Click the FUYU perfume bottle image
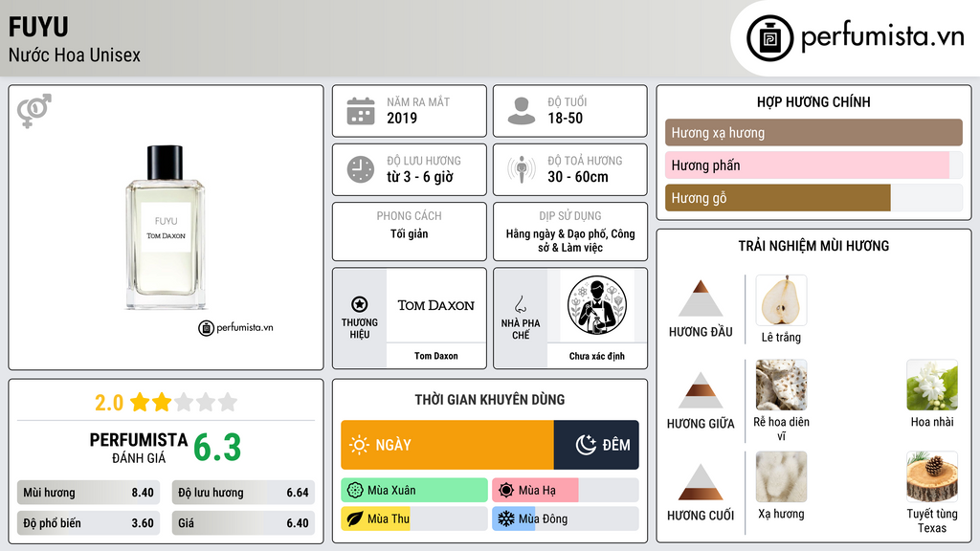The image size is (980, 551). (x=166, y=228)
